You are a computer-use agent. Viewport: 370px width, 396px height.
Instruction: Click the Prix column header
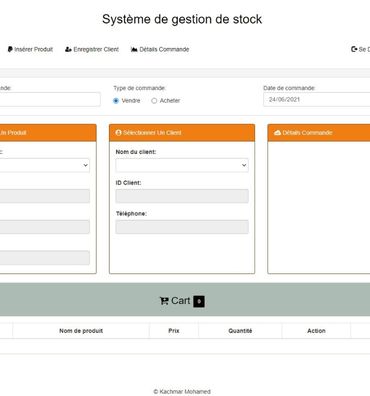174,331
